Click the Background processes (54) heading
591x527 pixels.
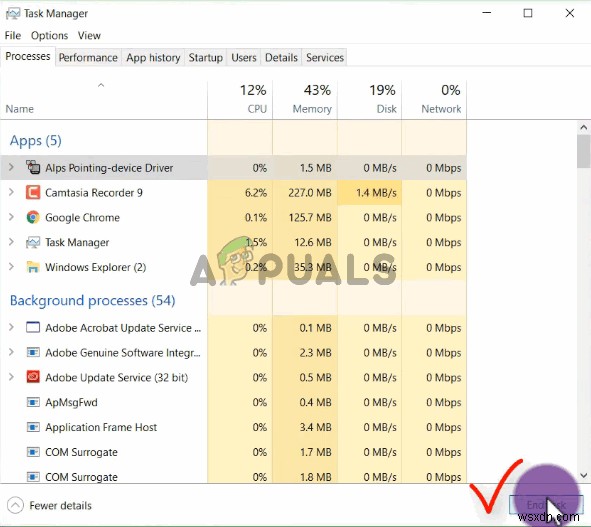pyautogui.click(x=92, y=300)
